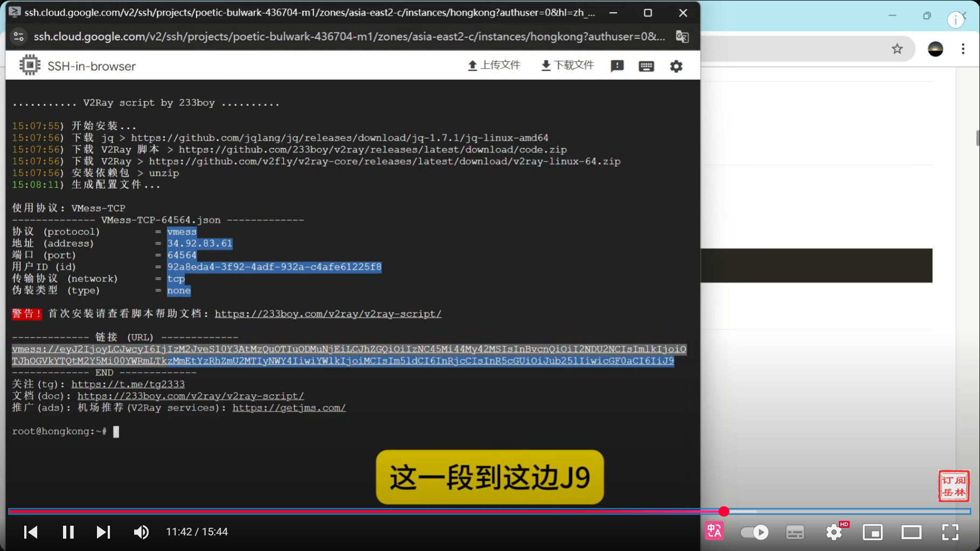The height and width of the screenshot is (551, 980).
Task: Enter fullscreen mode
Action: pos(950,532)
